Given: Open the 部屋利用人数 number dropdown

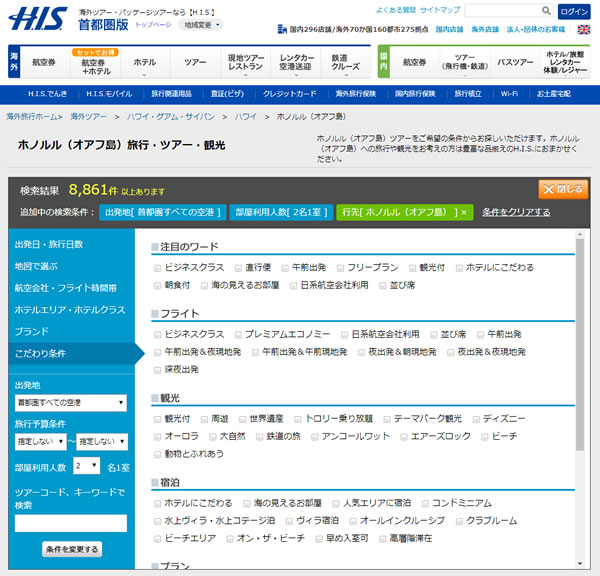Looking at the screenshot, I should 85,465.
